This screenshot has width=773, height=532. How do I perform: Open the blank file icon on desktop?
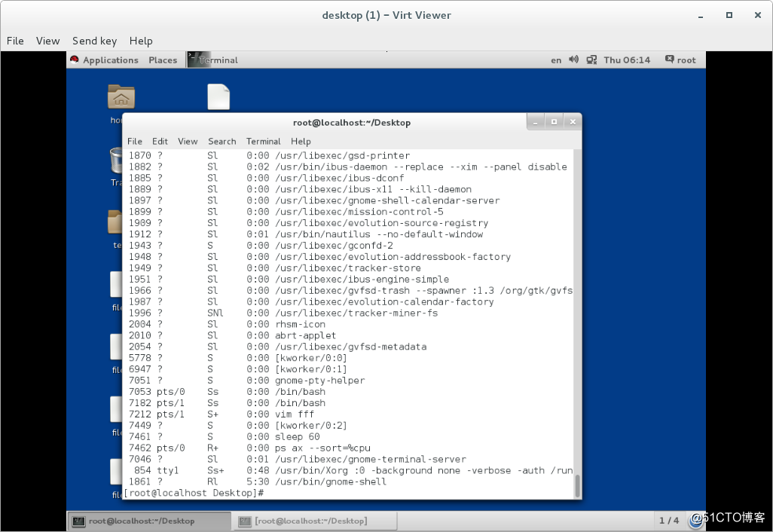pos(218,96)
